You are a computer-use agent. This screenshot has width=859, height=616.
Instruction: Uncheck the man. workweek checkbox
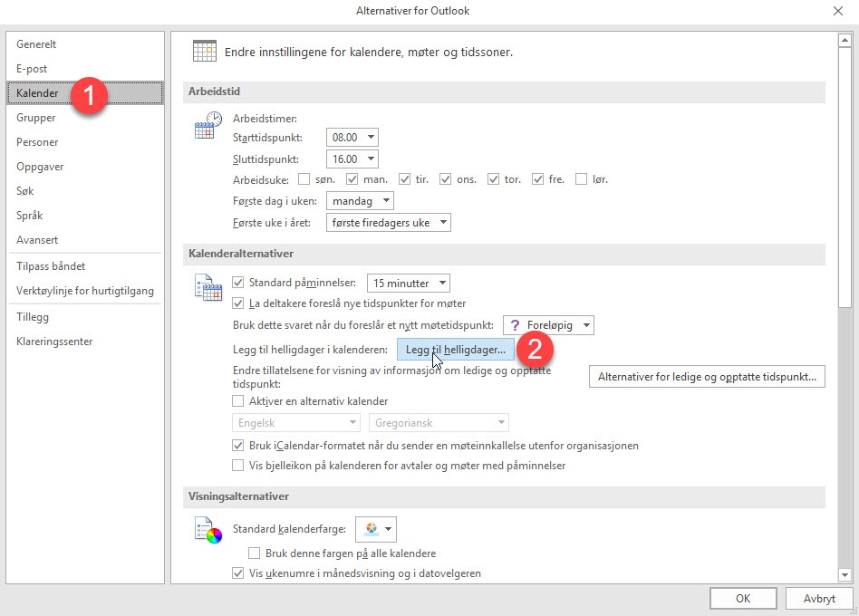[352, 179]
